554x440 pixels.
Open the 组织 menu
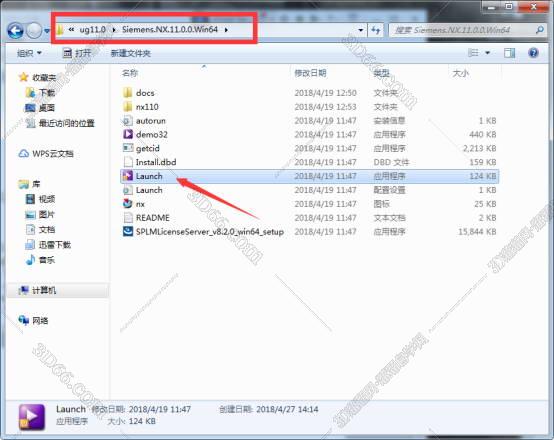29,53
